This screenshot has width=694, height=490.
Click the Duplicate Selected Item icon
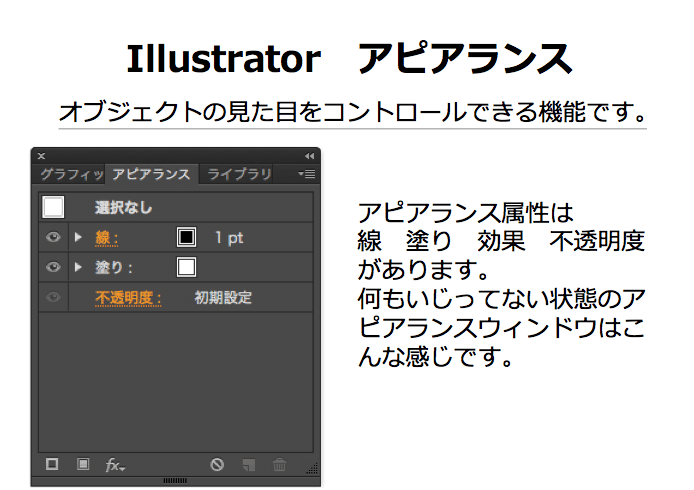249,465
